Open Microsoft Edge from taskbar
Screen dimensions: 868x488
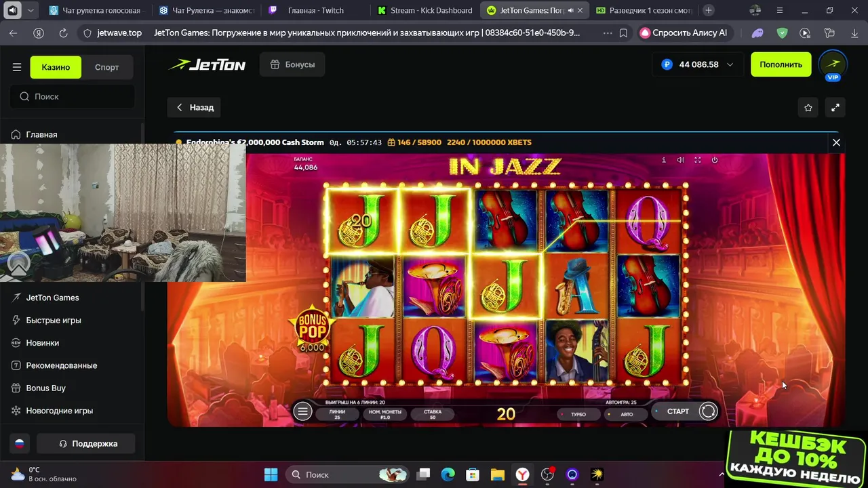(448, 474)
